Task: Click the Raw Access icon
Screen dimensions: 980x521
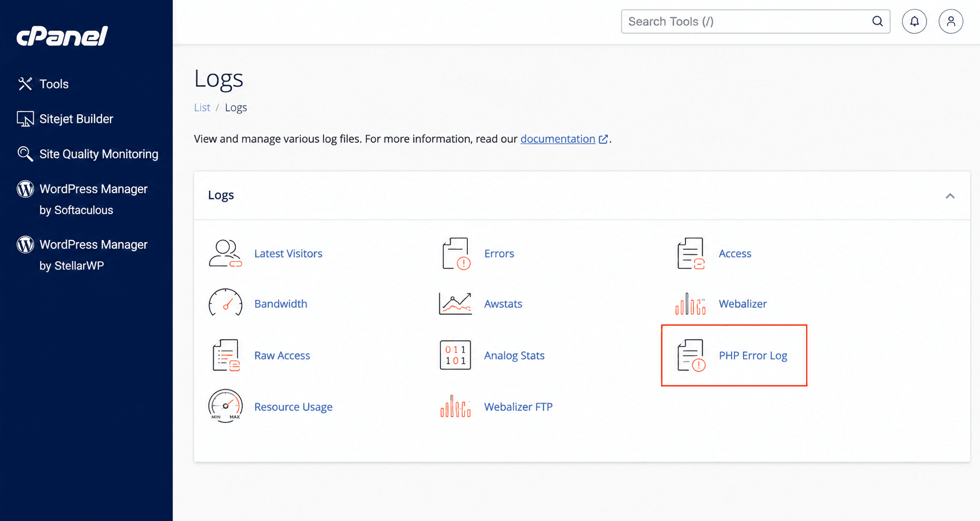Action: [x=226, y=355]
